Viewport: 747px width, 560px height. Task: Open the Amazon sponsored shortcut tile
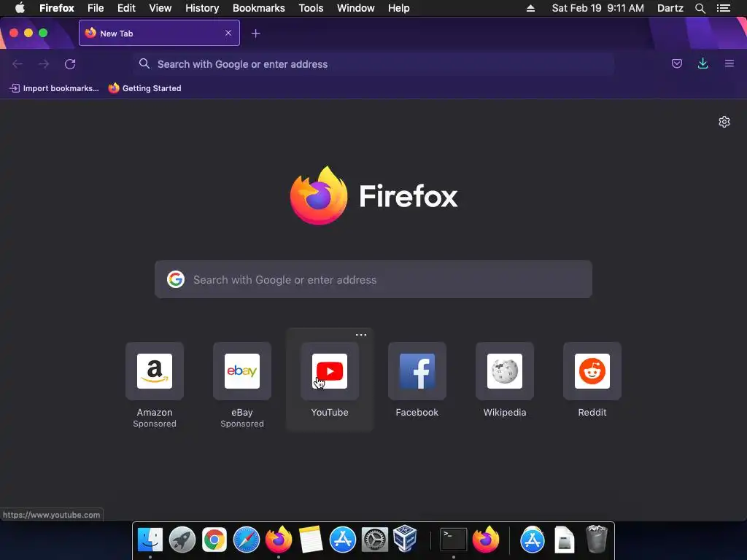pos(155,371)
